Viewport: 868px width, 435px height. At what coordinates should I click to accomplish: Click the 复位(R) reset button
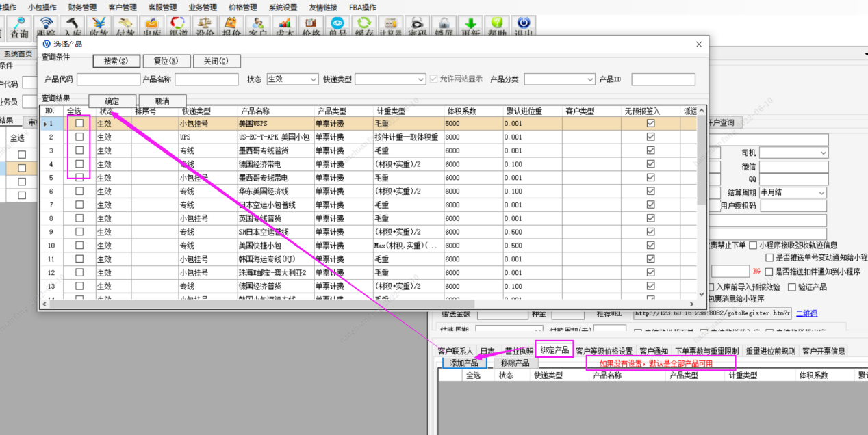pyautogui.click(x=166, y=61)
